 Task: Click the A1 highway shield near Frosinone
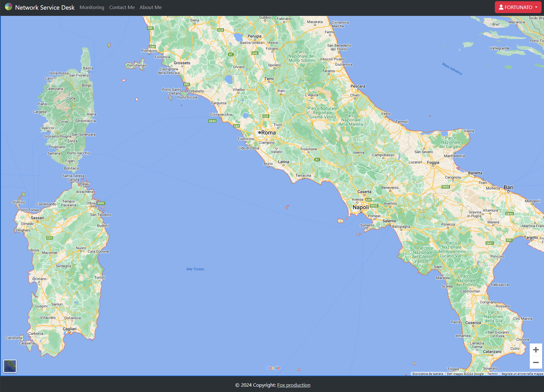(317, 160)
